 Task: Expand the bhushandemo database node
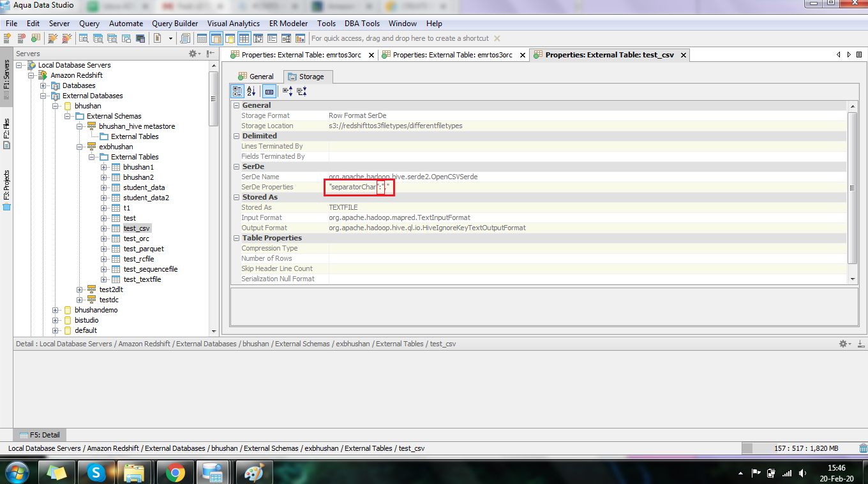click(56, 310)
